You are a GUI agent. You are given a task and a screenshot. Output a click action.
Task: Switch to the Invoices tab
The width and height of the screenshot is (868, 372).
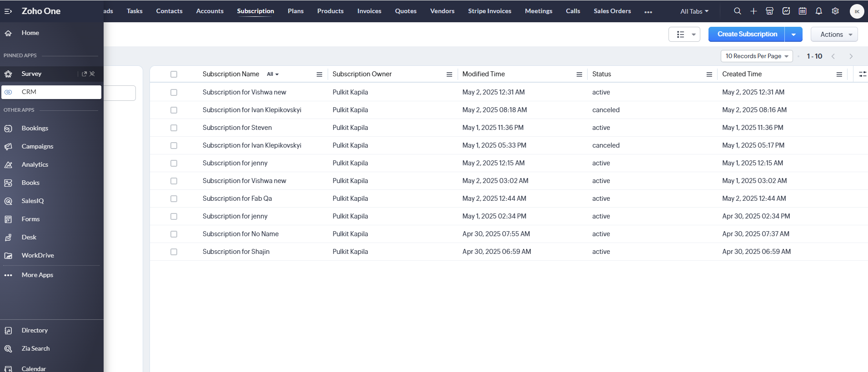click(369, 11)
